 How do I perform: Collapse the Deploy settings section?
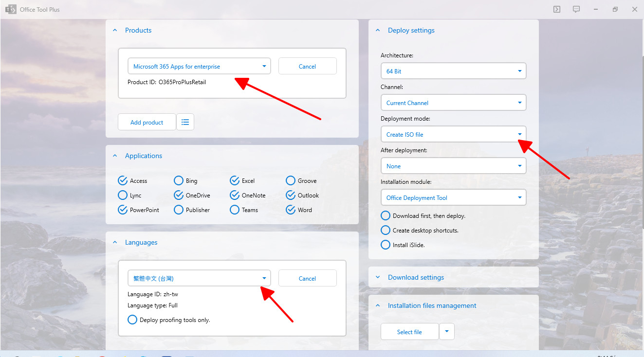pyautogui.click(x=378, y=30)
